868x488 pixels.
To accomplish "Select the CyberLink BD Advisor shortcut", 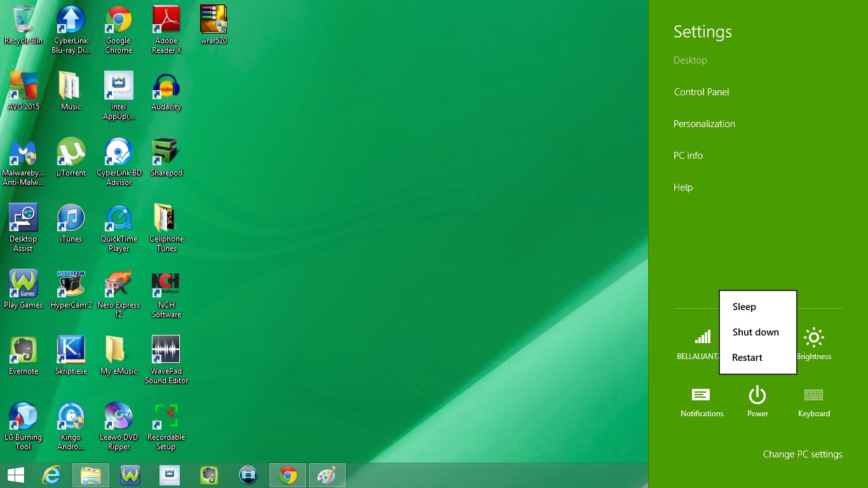I will [x=119, y=162].
